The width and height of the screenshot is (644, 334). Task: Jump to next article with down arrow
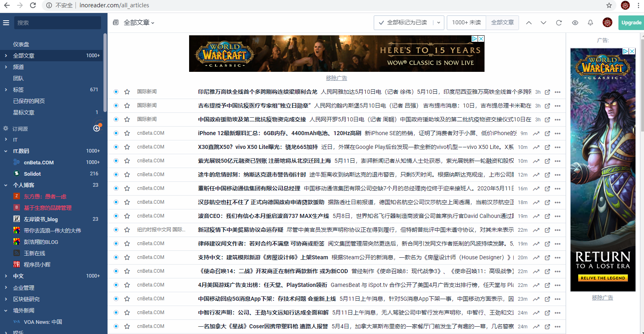(x=543, y=23)
